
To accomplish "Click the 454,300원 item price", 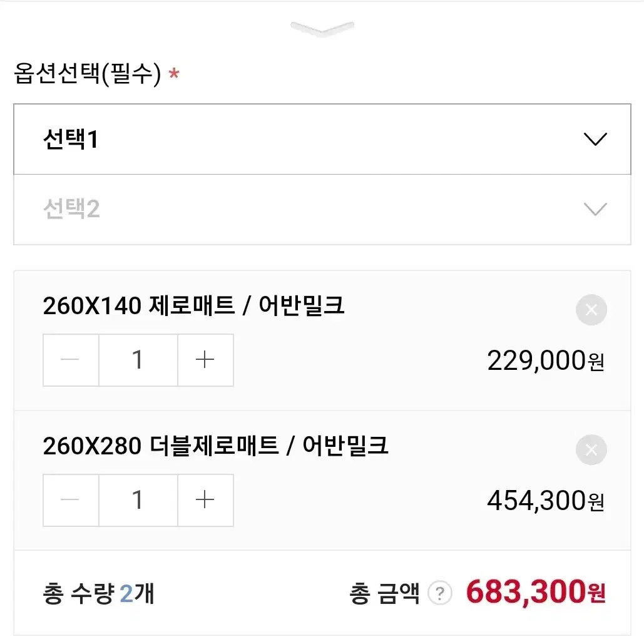I will coord(546,501).
